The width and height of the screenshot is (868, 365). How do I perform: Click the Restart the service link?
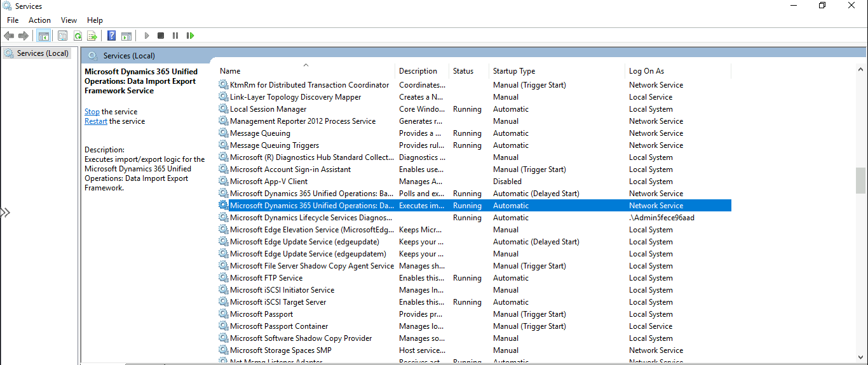click(96, 121)
